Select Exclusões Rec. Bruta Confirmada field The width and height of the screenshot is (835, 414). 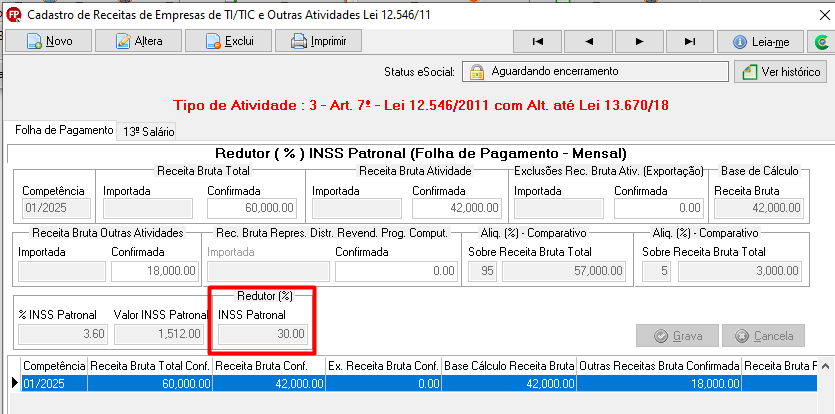(658, 208)
